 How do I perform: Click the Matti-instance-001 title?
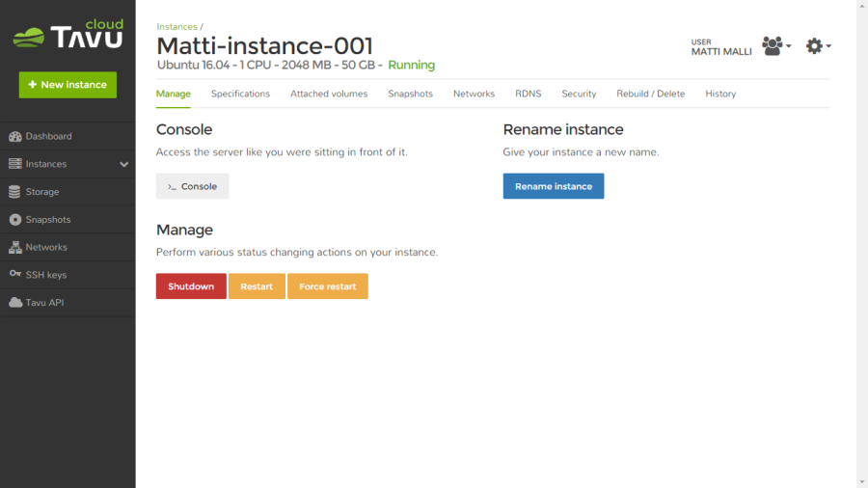[x=264, y=46]
